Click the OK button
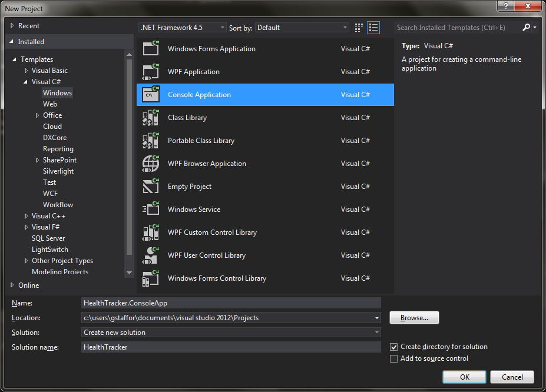The width and height of the screenshot is (546, 392). 464,377
